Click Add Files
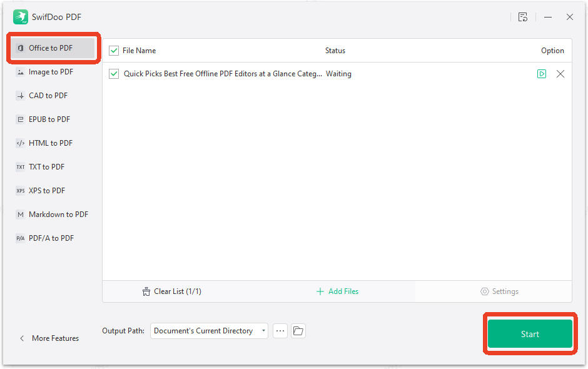This screenshot has width=588, height=369. pyautogui.click(x=338, y=291)
